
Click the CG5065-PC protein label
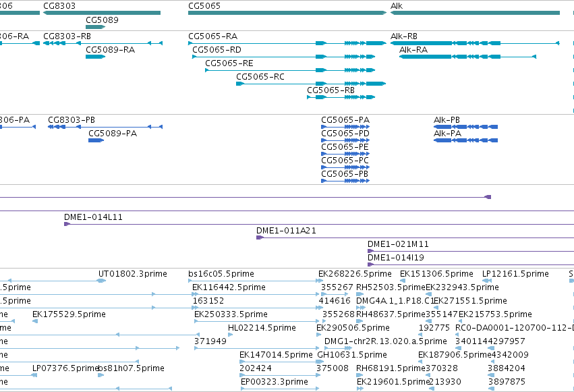click(x=345, y=161)
